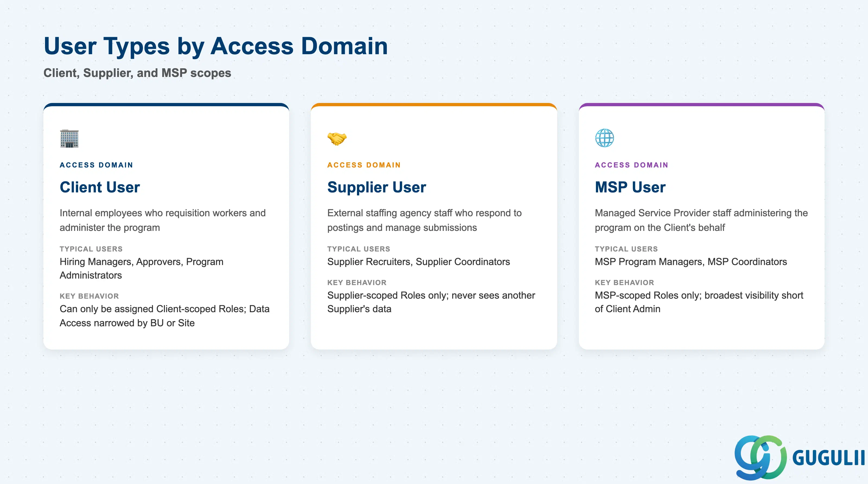
Task: Click the 'MSP User' heading
Action: tap(630, 187)
